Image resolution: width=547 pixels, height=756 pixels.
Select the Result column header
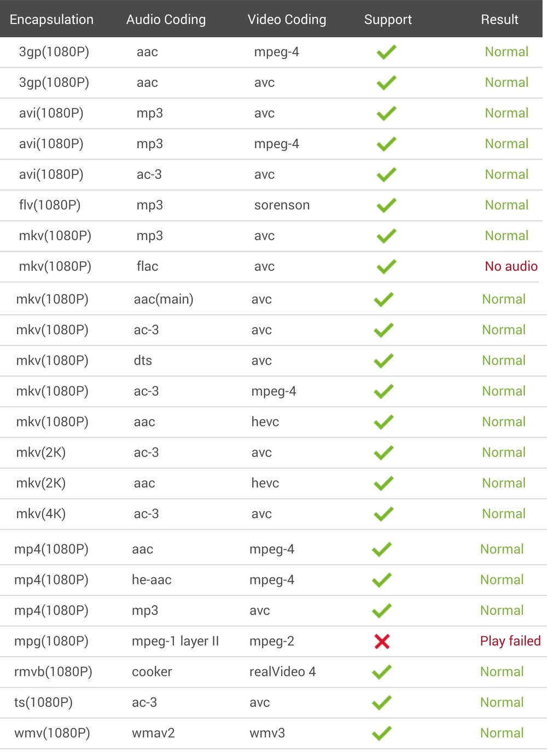(499, 20)
